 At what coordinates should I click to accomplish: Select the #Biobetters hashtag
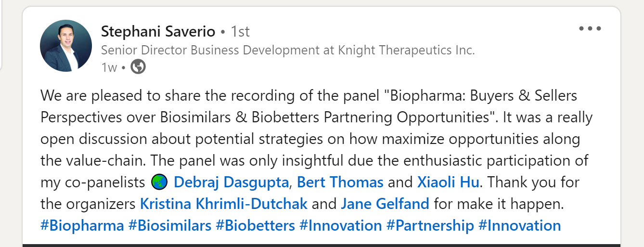point(255,226)
